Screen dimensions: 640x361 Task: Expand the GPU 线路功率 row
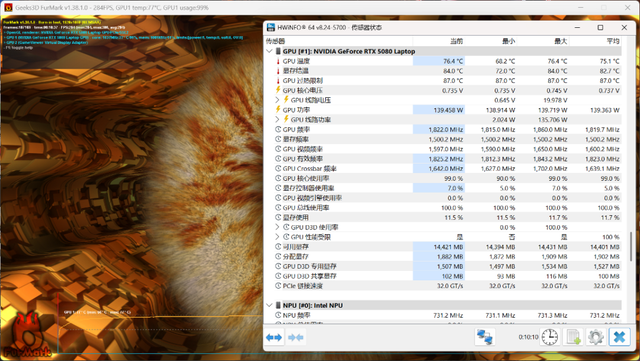277,120
